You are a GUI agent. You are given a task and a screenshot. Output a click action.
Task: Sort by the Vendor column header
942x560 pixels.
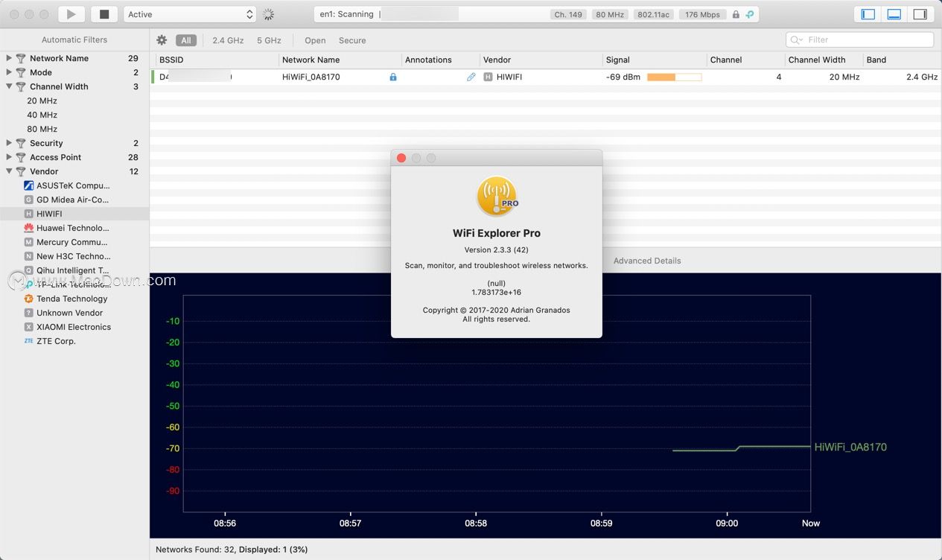coord(541,60)
